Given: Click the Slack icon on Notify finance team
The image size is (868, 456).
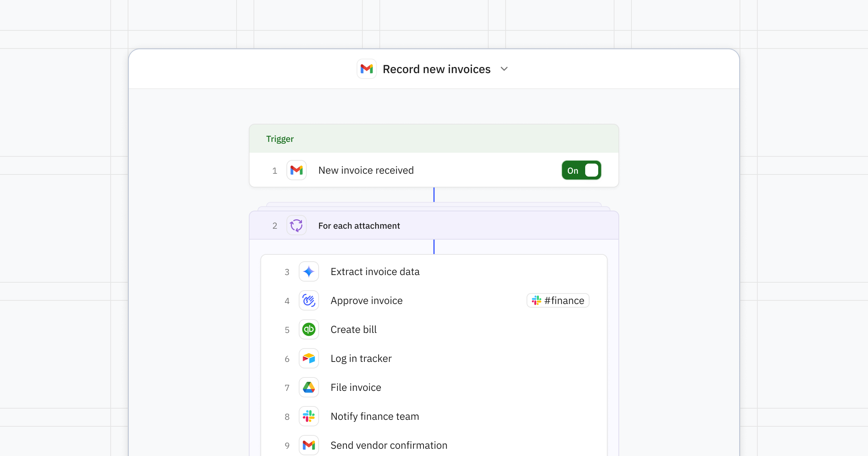Looking at the screenshot, I should click(309, 416).
